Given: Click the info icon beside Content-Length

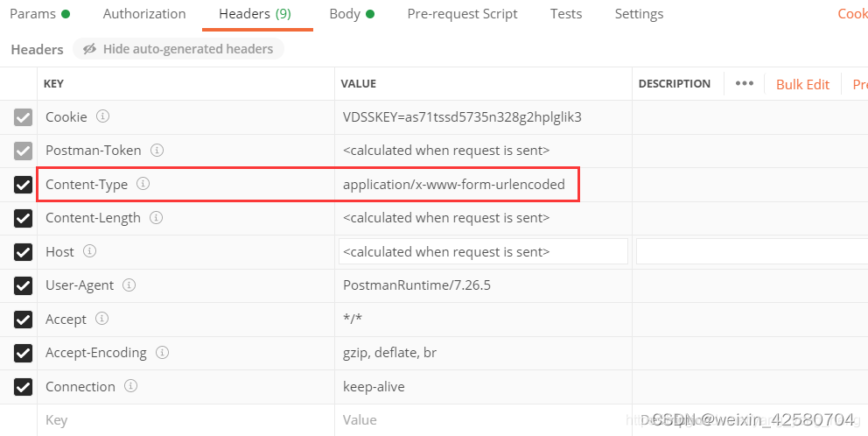Looking at the screenshot, I should (x=157, y=218).
